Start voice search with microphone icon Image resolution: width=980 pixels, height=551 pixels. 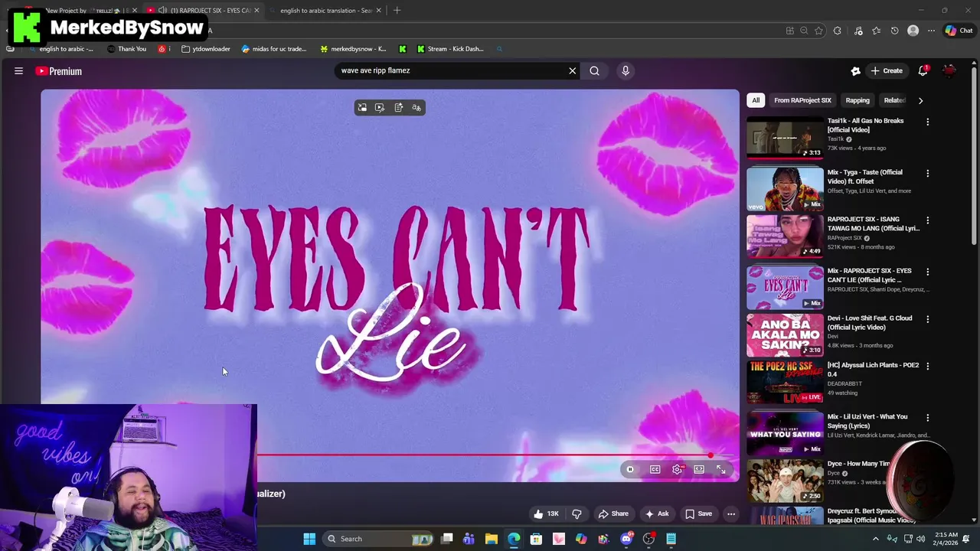[626, 71]
